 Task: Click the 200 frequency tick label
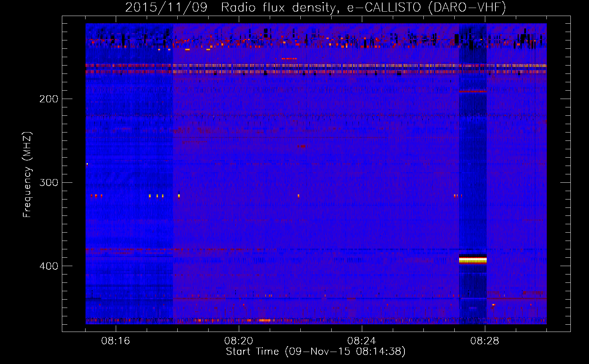coord(49,99)
